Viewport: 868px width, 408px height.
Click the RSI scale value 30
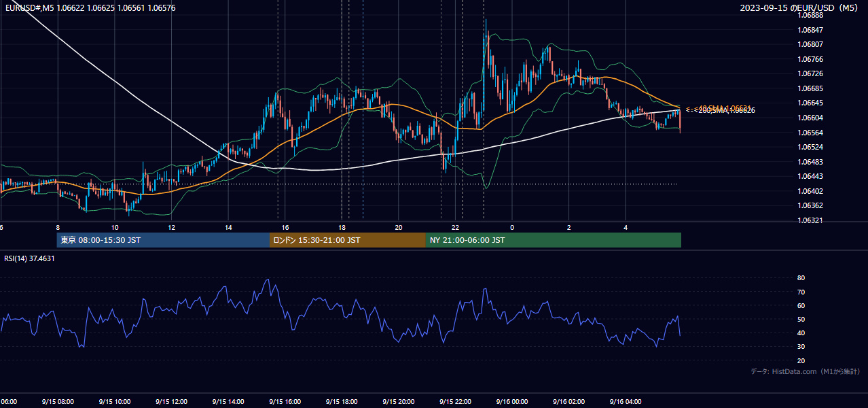pyautogui.click(x=801, y=347)
